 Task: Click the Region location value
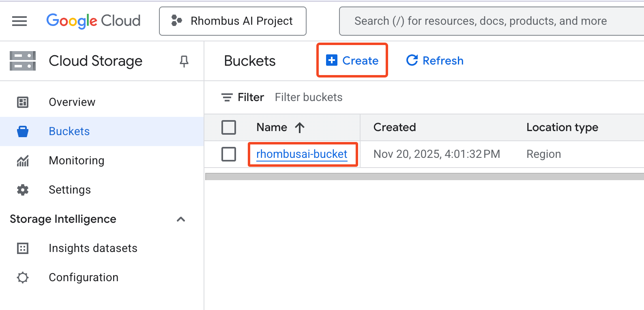point(543,154)
